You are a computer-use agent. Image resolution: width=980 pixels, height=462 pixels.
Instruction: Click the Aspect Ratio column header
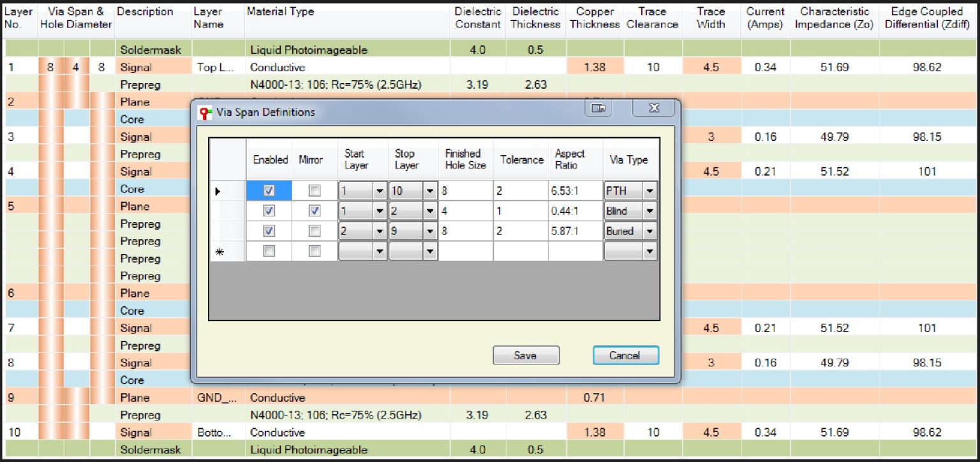coord(574,160)
